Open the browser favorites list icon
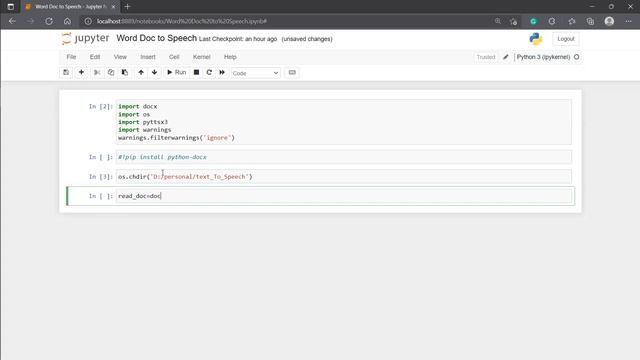The height and width of the screenshot is (360, 640). tap(572, 21)
